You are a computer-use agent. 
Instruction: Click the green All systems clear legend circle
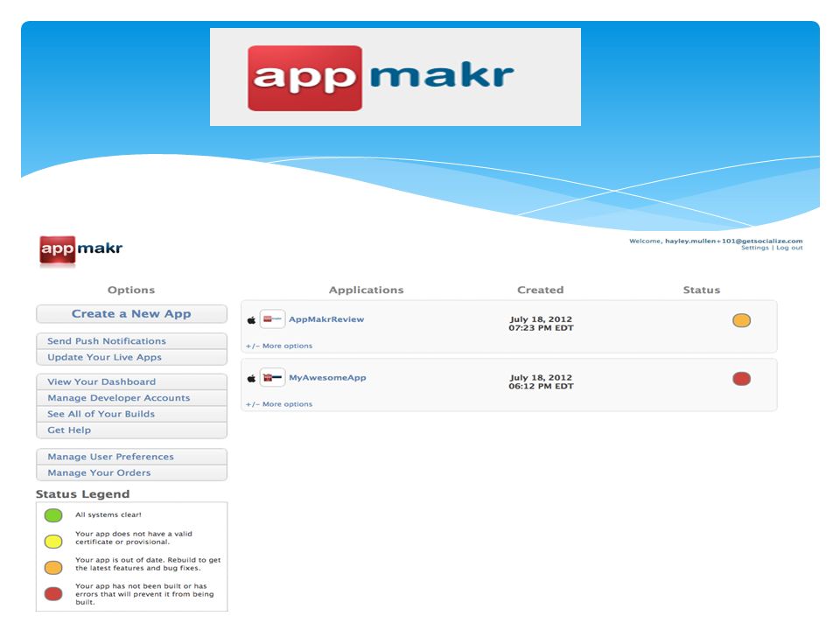53,515
